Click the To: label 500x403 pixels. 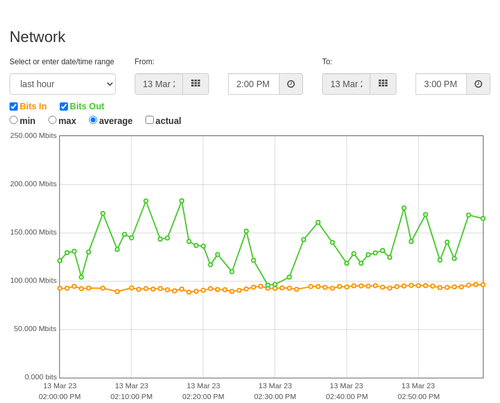(327, 62)
